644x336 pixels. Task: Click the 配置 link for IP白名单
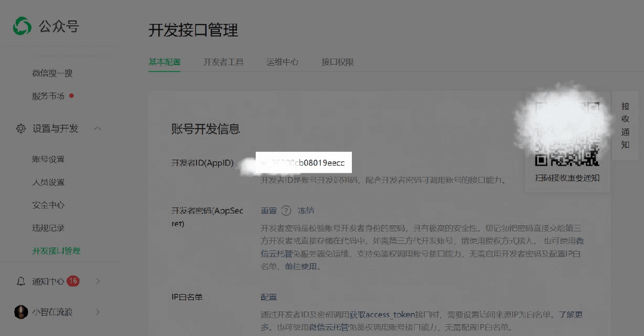pos(269,297)
